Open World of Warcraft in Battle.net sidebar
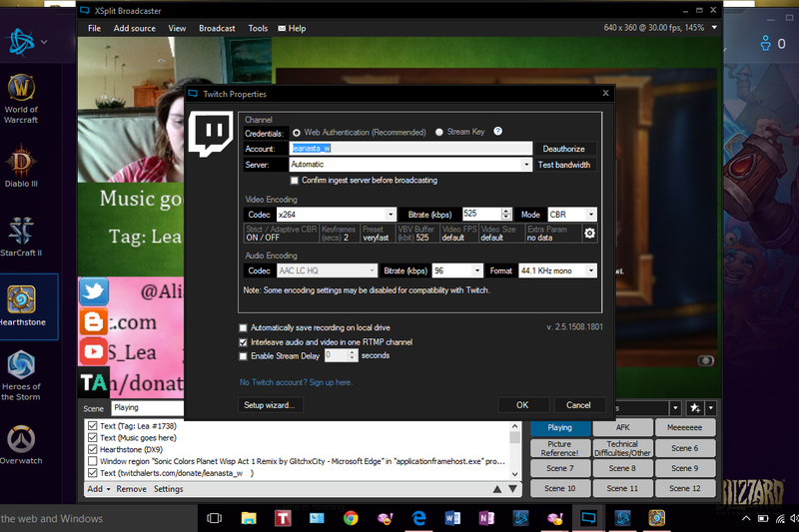The width and height of the screenshot is (799, 532). tap(21, 99)
